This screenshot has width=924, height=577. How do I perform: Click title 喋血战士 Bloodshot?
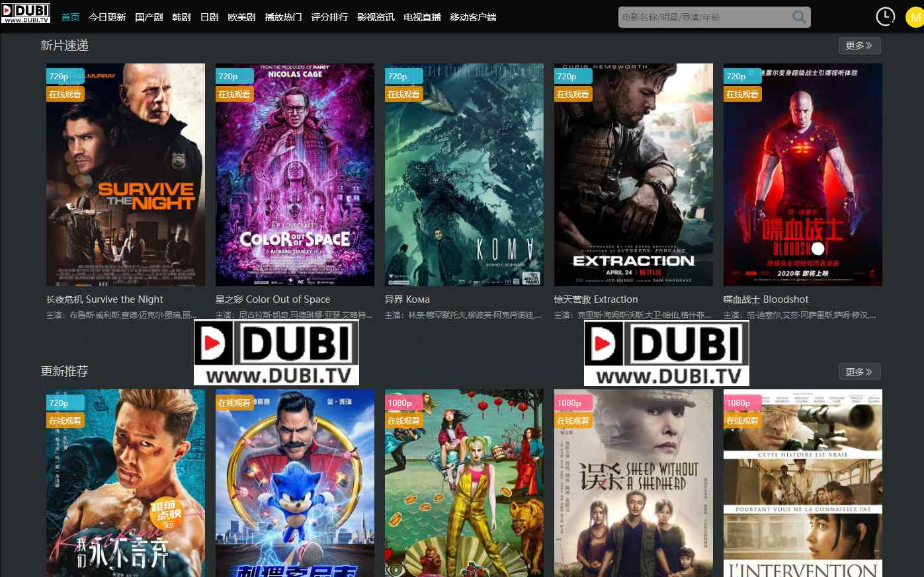pyautogui.click(x=766, y=299)
